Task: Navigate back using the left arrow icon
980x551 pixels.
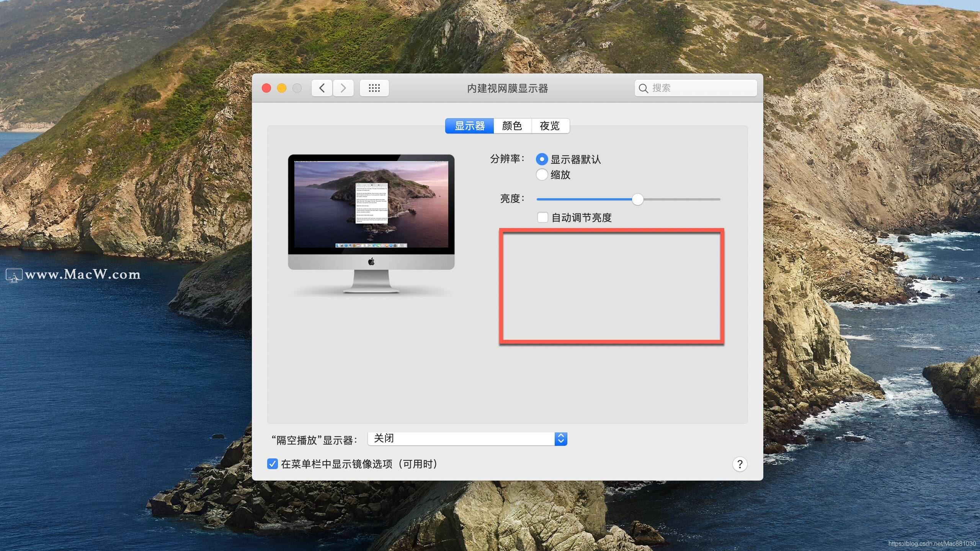Action: [x=322, y=88]
